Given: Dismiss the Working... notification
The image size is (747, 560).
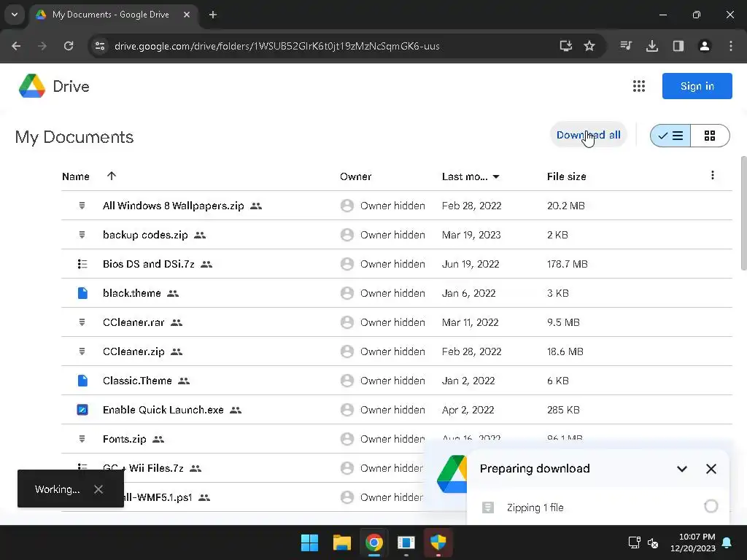Looking at the screenshot, I should (x=98, y=489).
